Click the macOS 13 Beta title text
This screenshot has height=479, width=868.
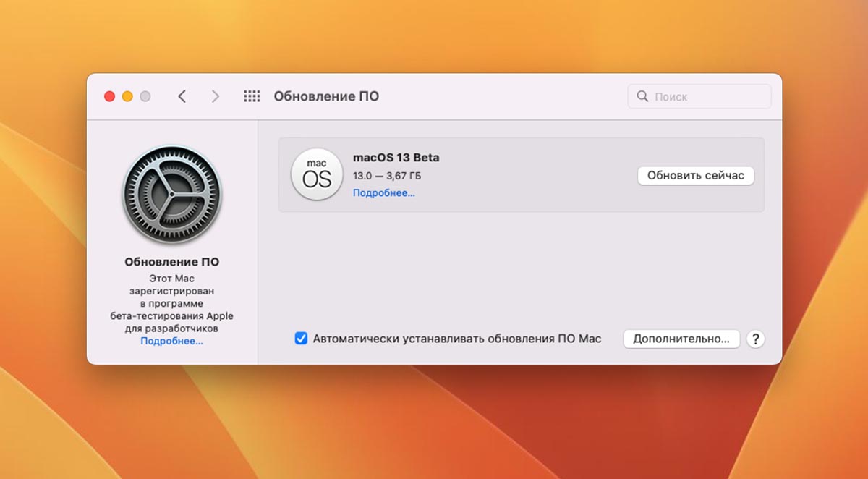[x=396, y=158]
